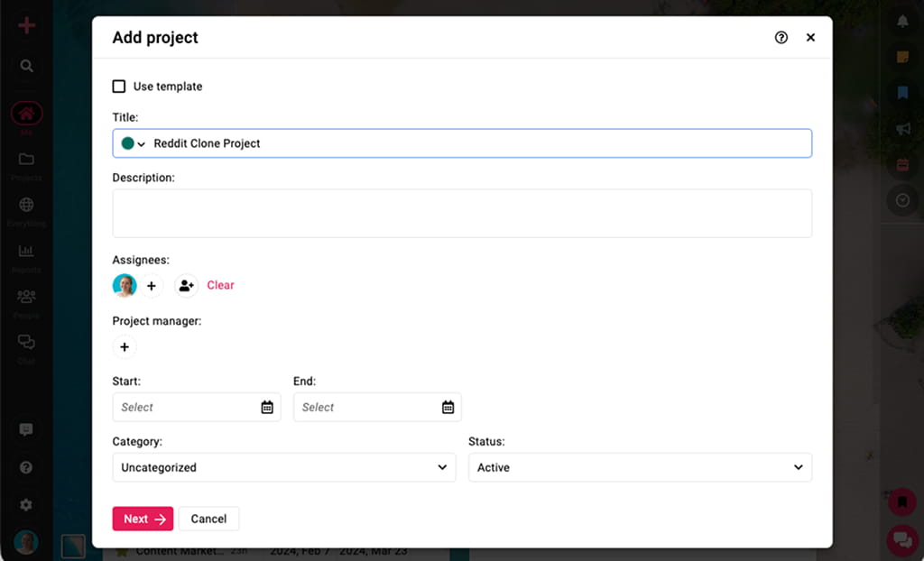
Task: Add an assignee with the plus button
Action: 152,286
